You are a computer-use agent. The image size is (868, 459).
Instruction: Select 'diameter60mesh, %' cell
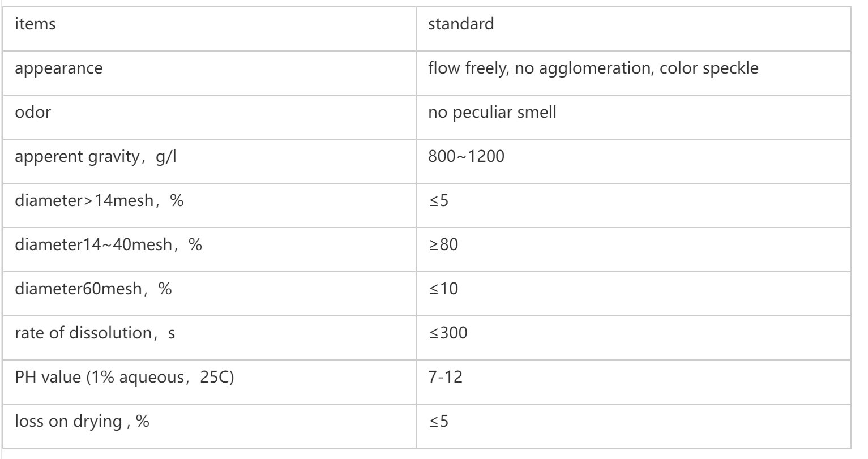click(x=93, y=289)
